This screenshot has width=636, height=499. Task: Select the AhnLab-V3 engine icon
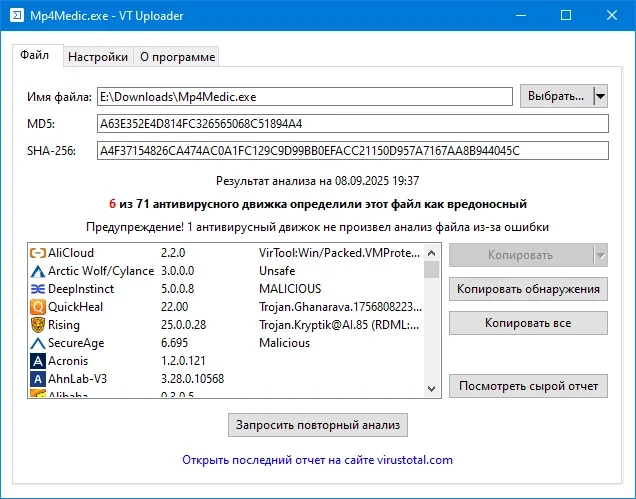tap(38, 379)
